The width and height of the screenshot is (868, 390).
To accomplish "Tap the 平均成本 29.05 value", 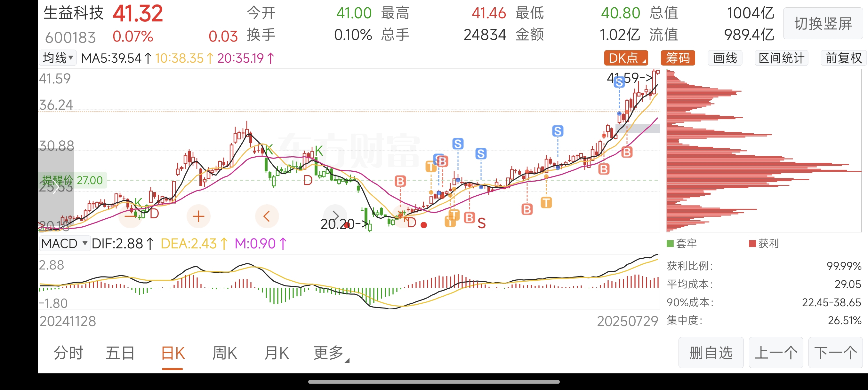I will coord(848,284).
